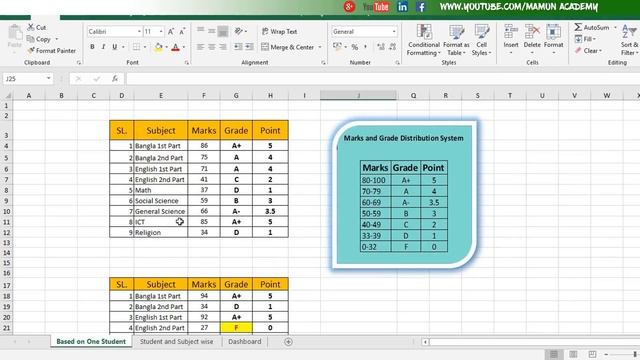
Task: Click the Name Box showing J25
Action: 24,79
